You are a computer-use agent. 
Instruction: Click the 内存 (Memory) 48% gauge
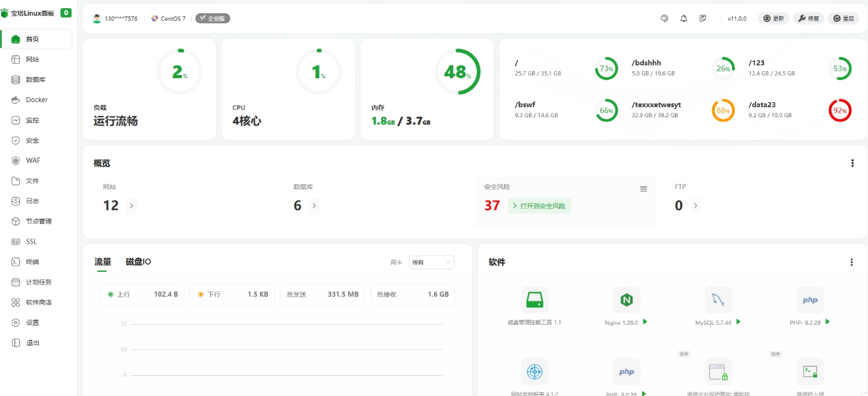pos(457,72)
